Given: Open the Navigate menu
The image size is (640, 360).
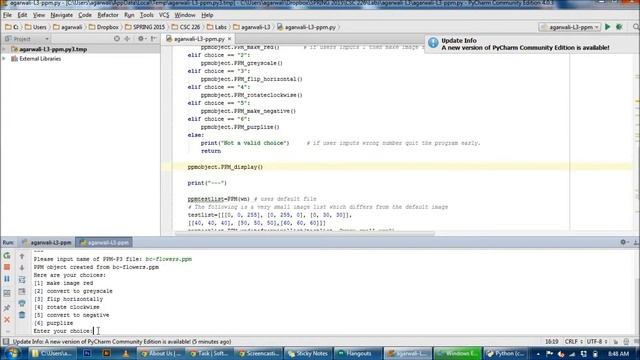Looking at the screenshot, I should pyautogui.click(x=62, y=15).
